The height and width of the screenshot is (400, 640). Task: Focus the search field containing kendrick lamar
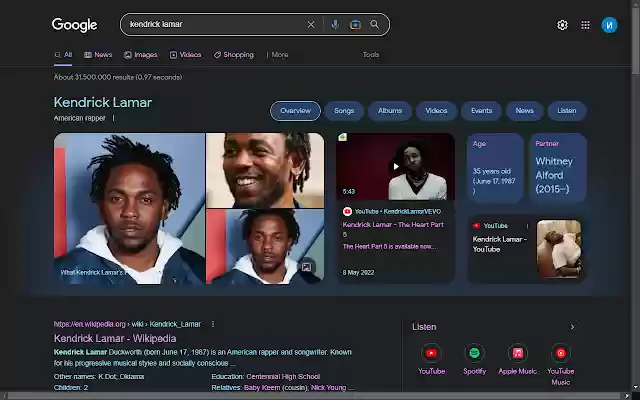coord(216,24)
